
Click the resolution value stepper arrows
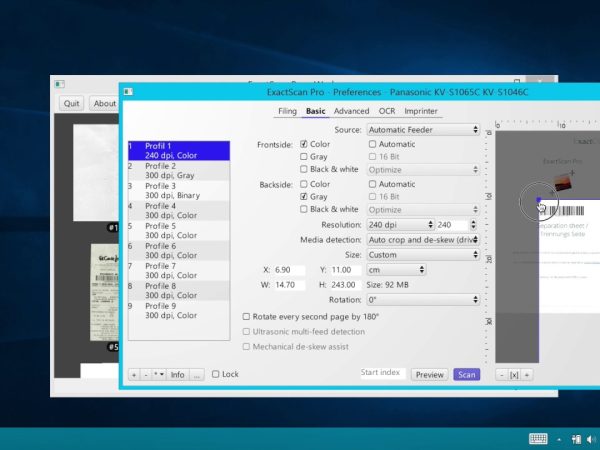click(x=473, y=225)
